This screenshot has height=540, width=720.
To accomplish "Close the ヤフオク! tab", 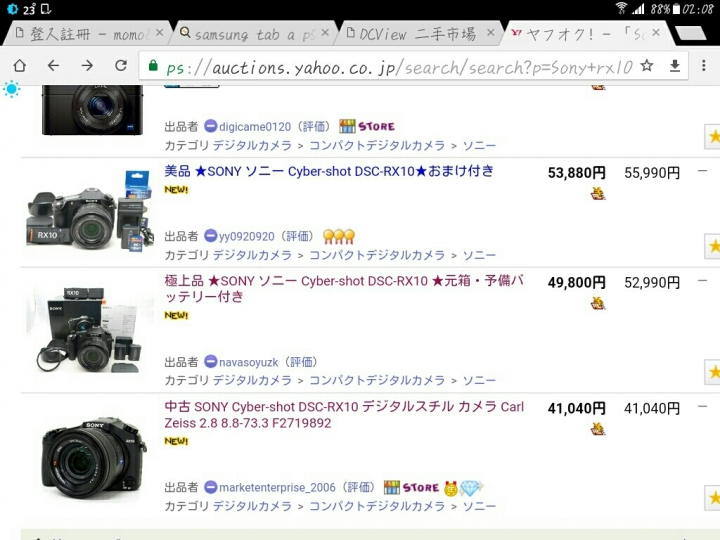I will 656,33.
